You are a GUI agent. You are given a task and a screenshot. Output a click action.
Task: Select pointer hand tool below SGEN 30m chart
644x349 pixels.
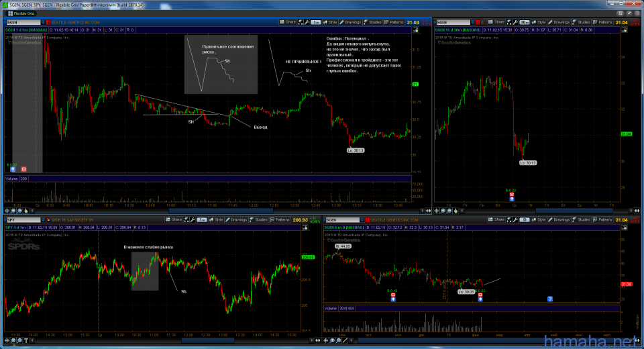[x=455, y=211]
